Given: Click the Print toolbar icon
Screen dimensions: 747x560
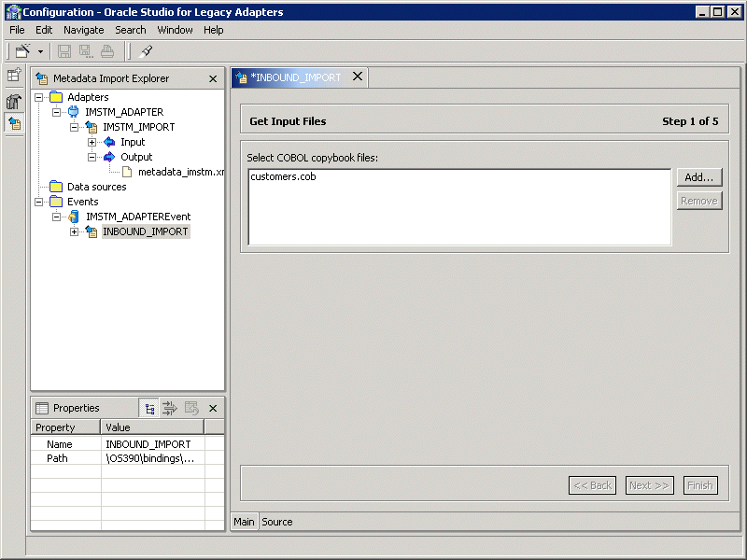Looking at the screenshot, I should click(107, 51).
